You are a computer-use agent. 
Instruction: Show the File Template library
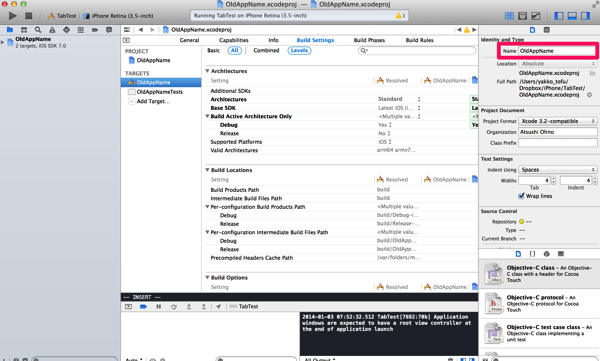click(518, 254)
